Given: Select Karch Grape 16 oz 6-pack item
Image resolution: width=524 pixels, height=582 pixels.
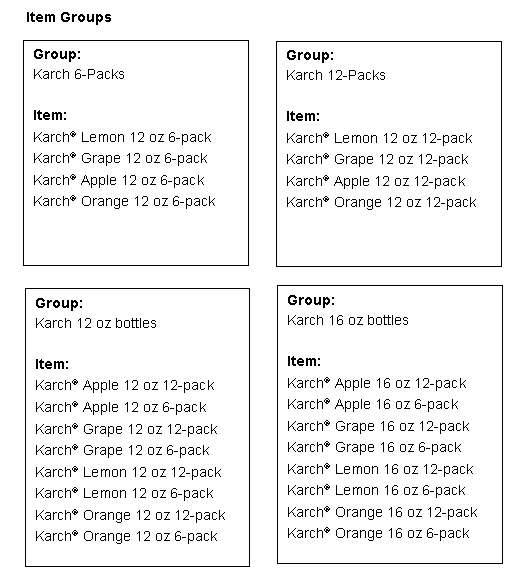Looking at the screenshot, I should tap(374, 448).
